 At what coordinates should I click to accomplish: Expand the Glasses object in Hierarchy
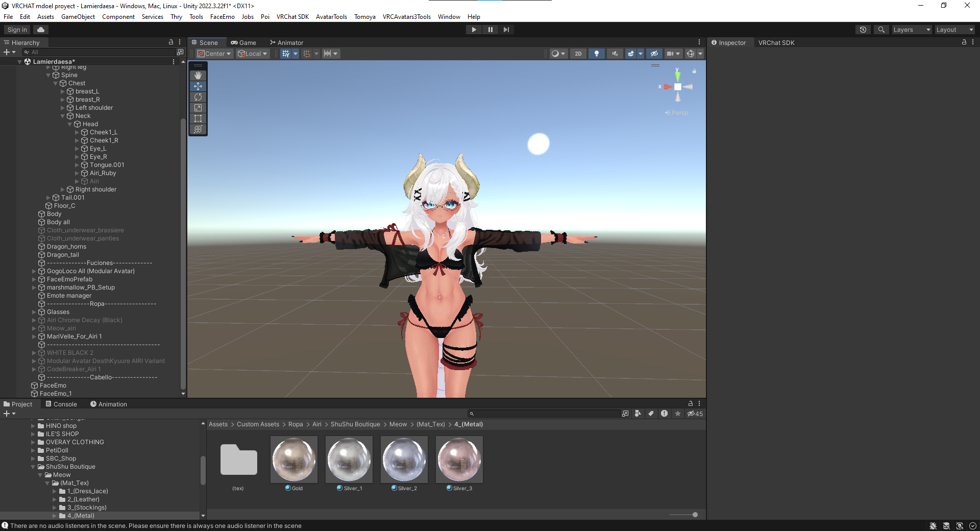(x=34, y=312)
